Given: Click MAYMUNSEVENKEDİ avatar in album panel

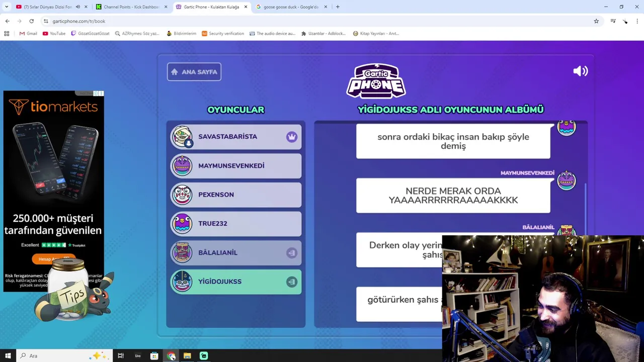Looking at the screenshot, I should [567, 180].
